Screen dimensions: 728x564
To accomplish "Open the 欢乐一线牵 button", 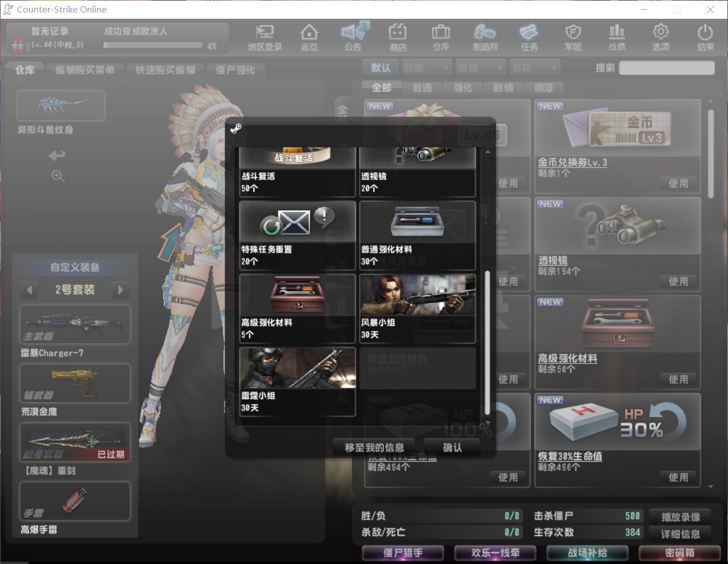I will [x=495, y=553].
